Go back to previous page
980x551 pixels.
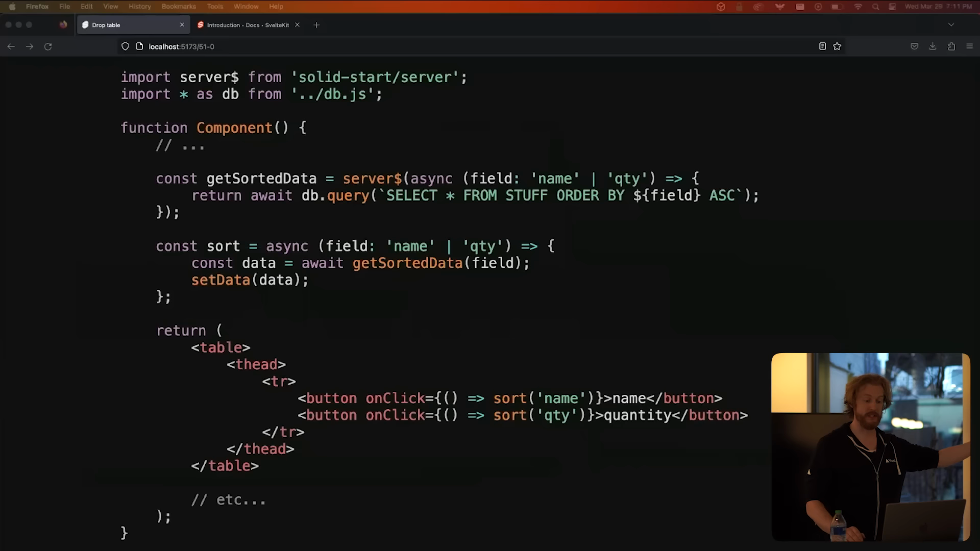pos(11,46)
